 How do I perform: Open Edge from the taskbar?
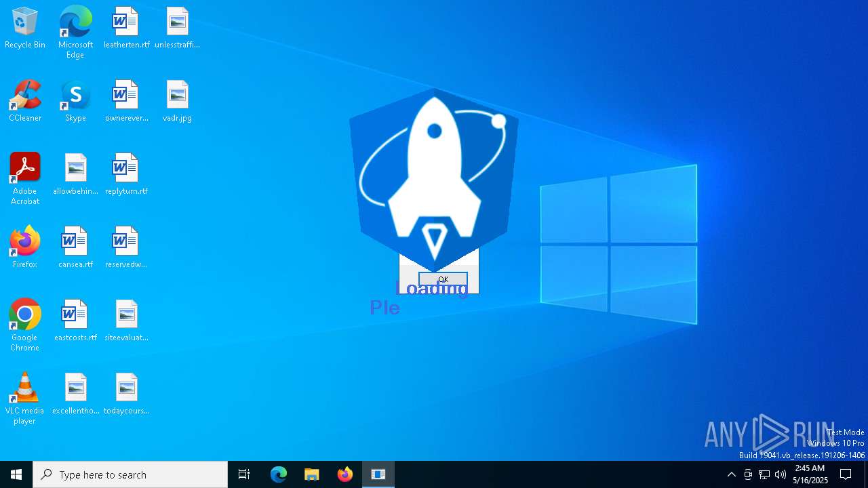(x=279, y=474)
